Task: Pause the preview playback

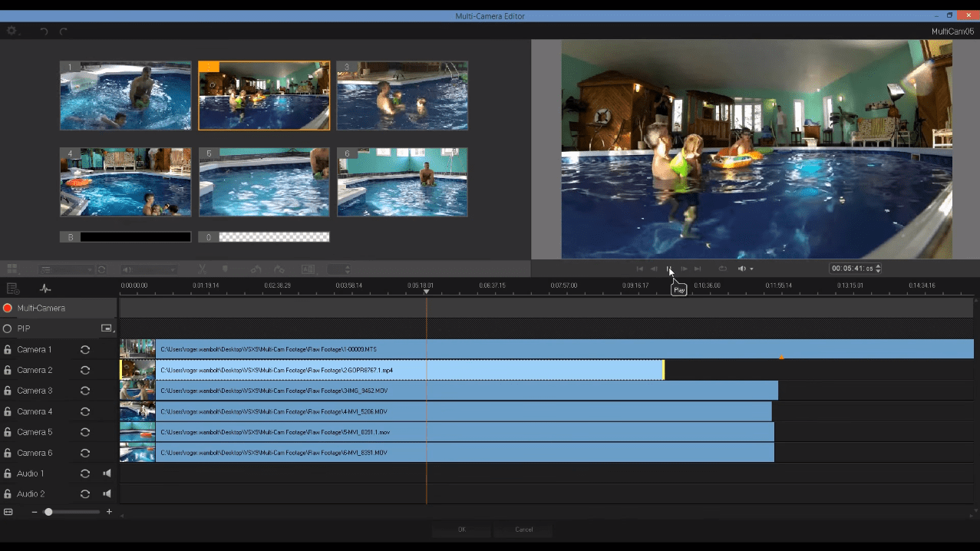Action: pyautogui.click(x=668, y=269)
